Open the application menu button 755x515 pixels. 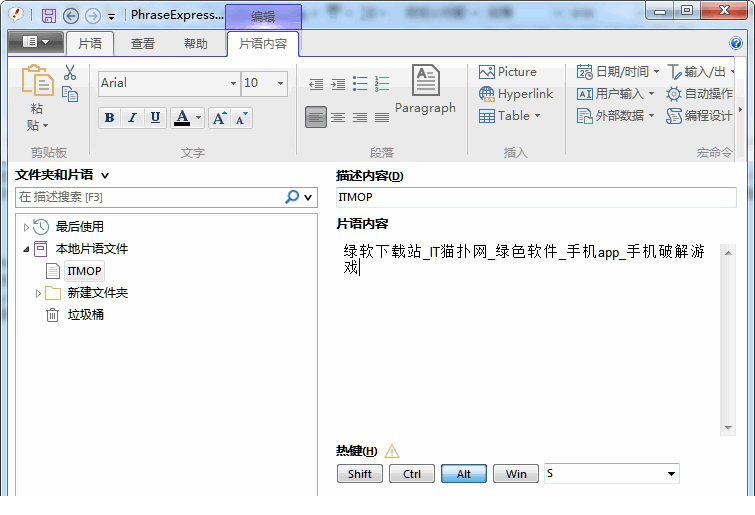pos(36,42)
